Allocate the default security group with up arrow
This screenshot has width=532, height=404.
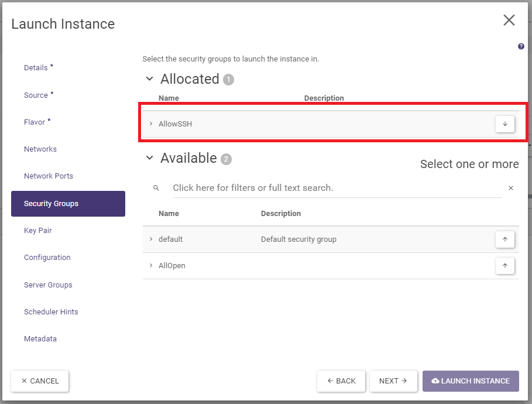coord(504,239)
